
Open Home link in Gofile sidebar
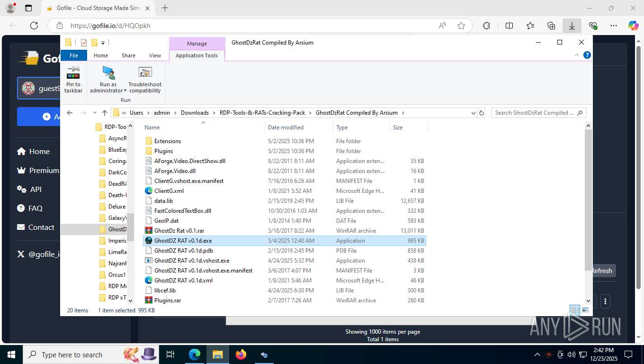click(x=33, y=152)
